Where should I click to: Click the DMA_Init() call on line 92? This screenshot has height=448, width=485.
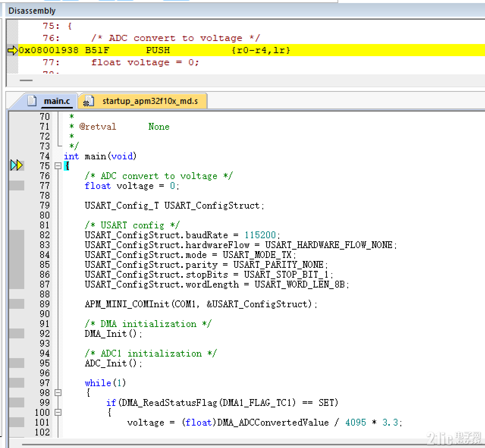(x=113, y=334)
